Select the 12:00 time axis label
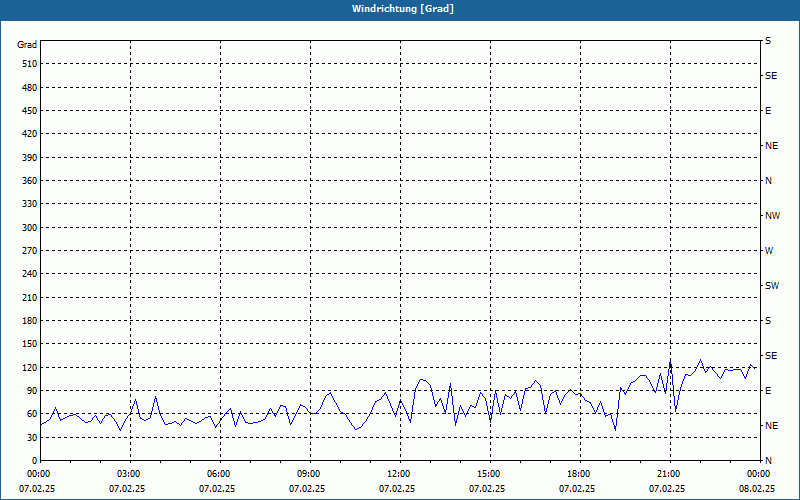The width and height of the screenshot is (800, 500). (399, 474)
